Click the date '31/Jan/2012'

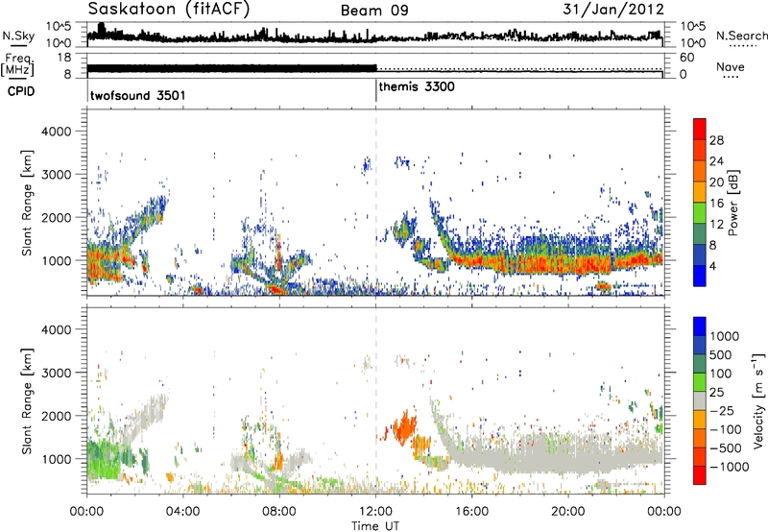(x=613, y=9)
